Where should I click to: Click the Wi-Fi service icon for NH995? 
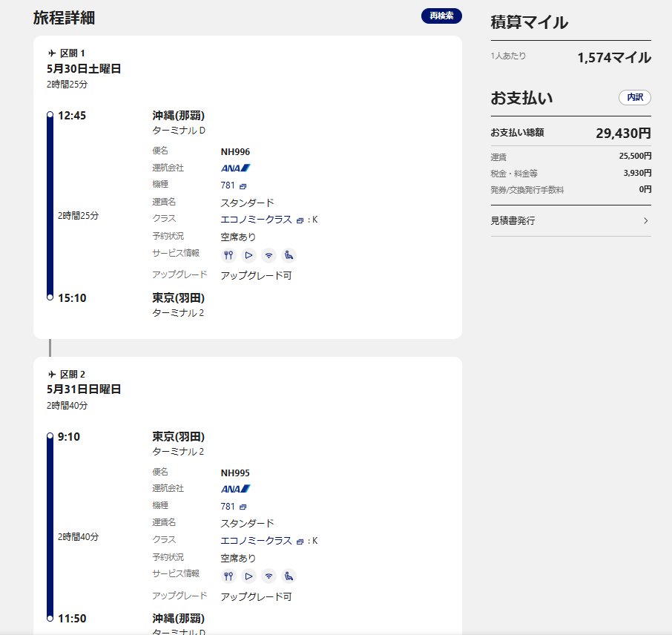tap(269, 576)
